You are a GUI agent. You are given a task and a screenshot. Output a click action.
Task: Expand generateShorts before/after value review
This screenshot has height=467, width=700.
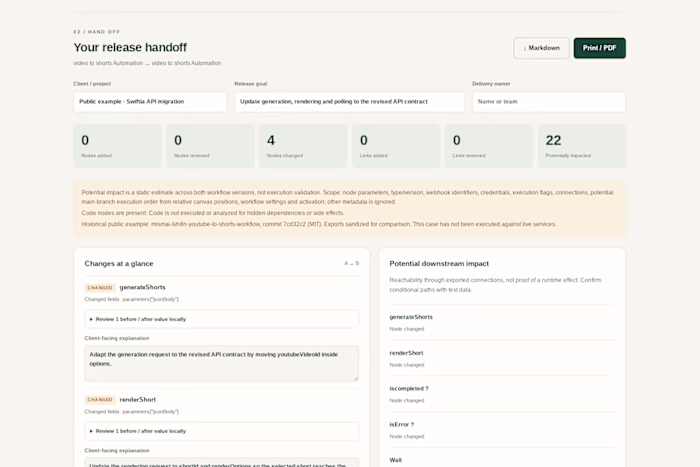tap(221, 319)
